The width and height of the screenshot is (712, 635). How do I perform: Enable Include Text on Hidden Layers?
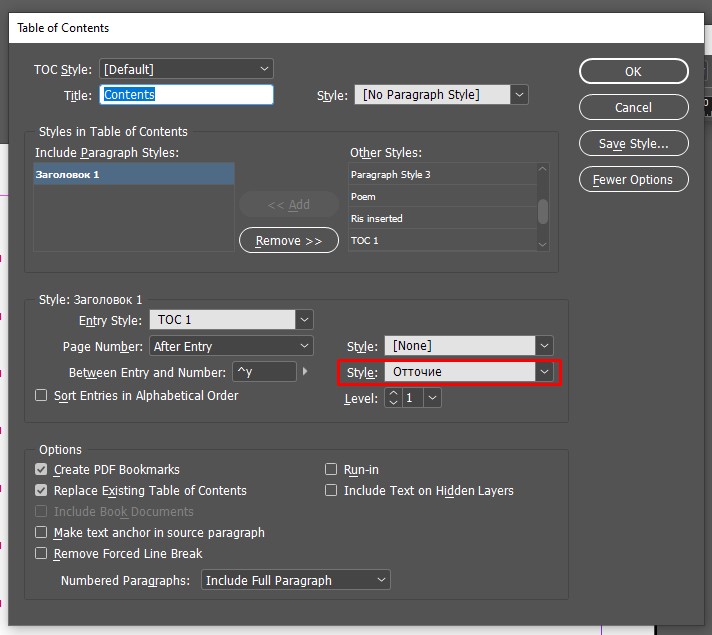[331, 490]
